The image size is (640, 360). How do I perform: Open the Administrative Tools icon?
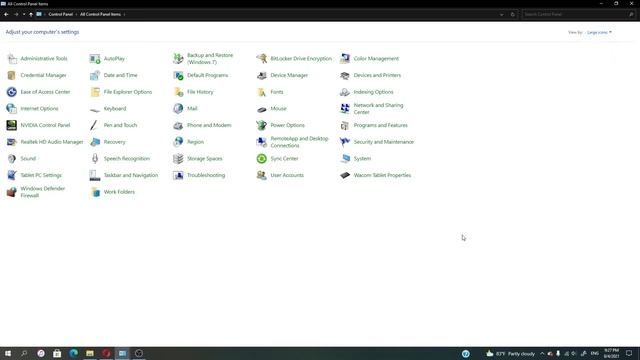(x=12, y=59)
